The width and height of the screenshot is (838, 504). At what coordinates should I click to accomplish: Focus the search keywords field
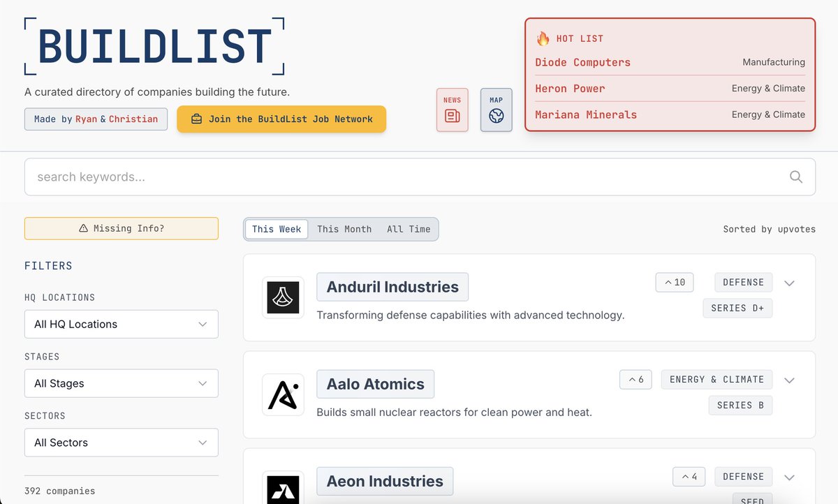pos(420,177)
